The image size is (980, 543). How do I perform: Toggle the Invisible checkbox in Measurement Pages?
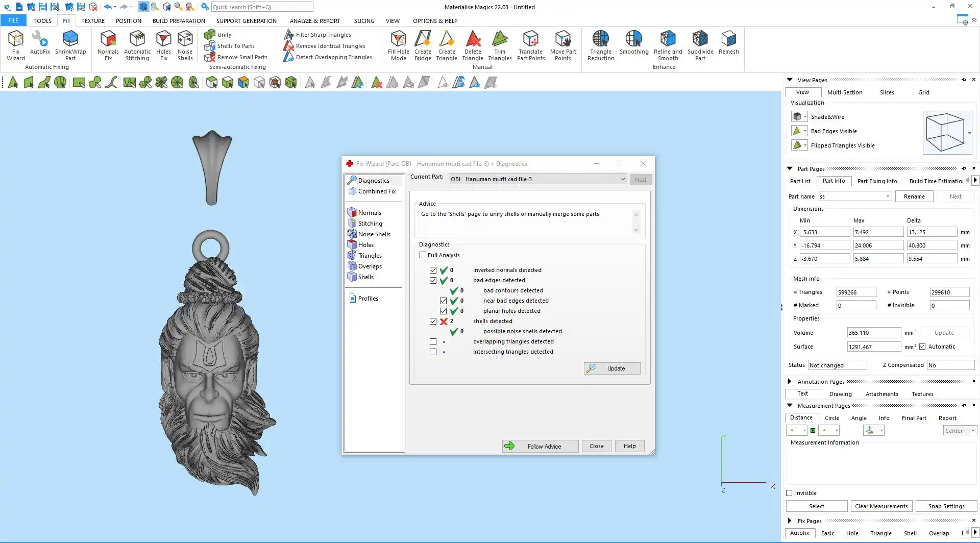click(789, 493)
